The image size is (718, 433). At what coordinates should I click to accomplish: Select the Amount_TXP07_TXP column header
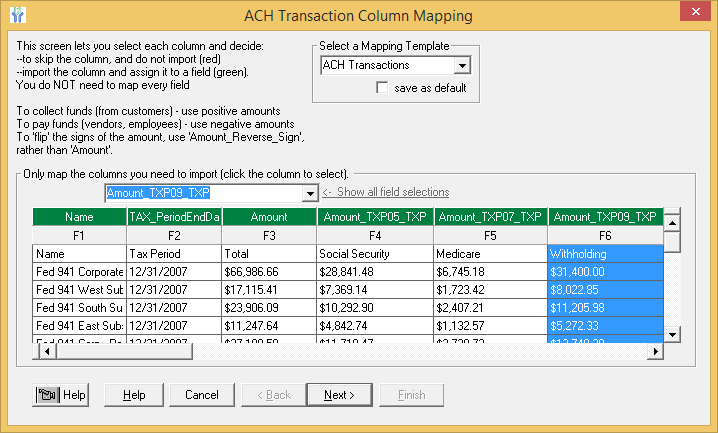click(x=490, y=217)
